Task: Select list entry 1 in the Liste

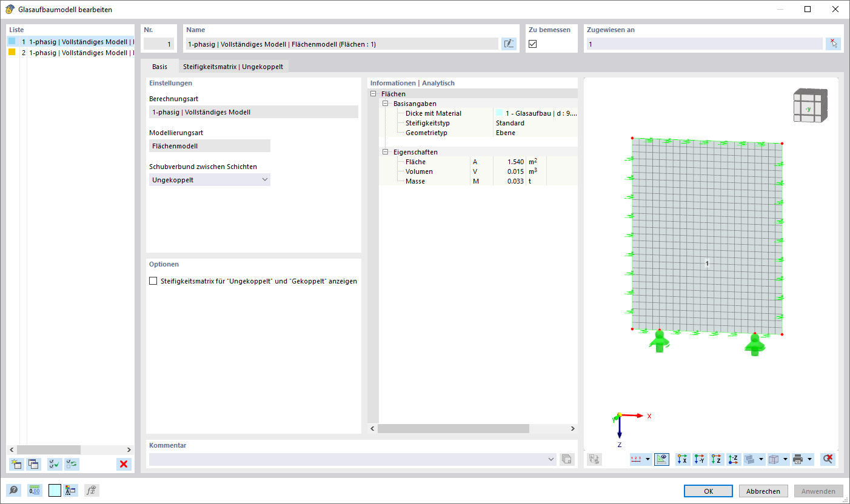Action: pyautogui.click(x=70, y=42)
